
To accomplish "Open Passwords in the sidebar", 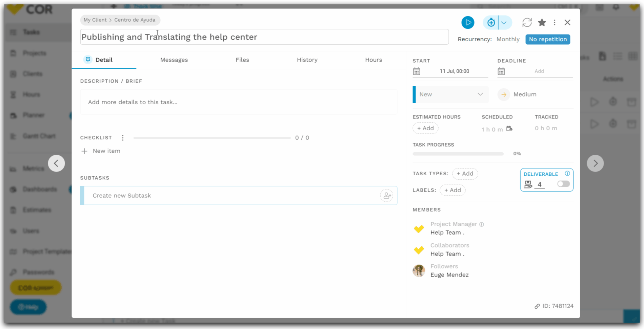I will tap(38, 272).
